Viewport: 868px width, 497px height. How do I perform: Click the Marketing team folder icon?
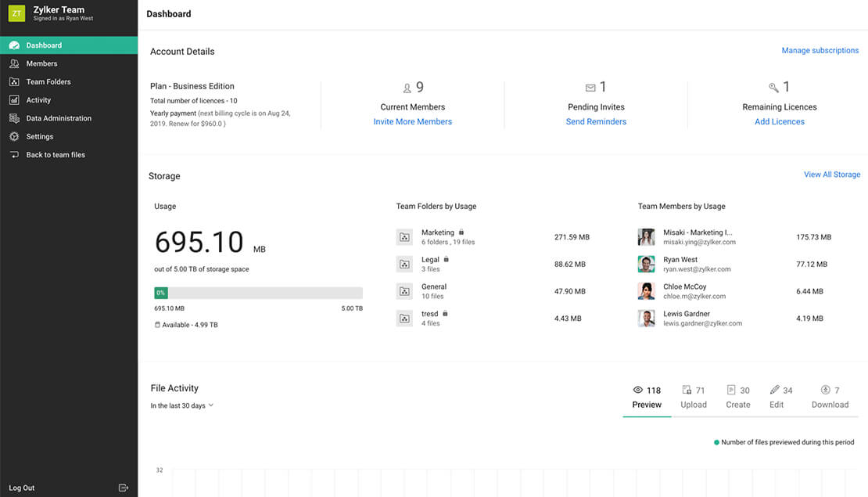[404, 237]
